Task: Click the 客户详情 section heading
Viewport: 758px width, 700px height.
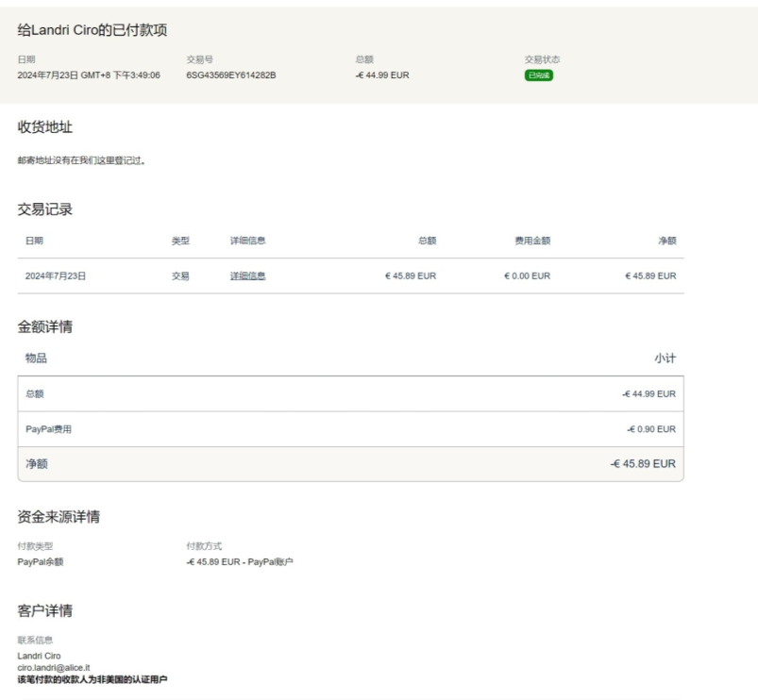Action: [45, 610]
